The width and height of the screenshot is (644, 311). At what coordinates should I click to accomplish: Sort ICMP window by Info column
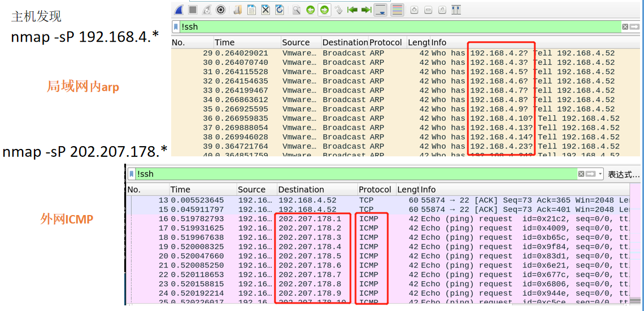(x=524, y=190)
